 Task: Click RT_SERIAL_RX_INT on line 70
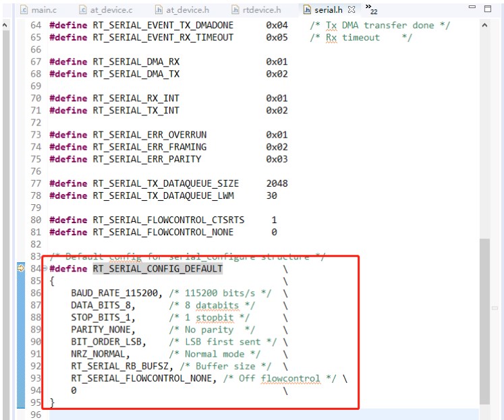tap(136, 98)
